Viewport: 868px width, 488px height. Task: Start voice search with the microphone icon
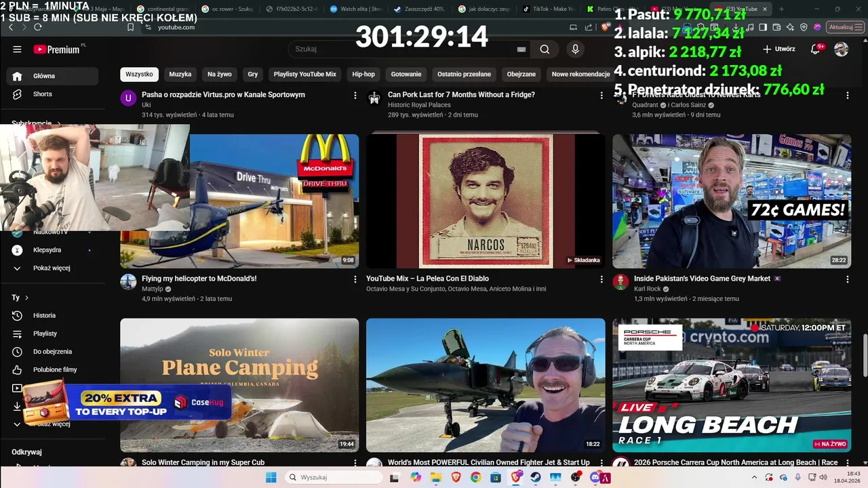click(x=575, y=49)
